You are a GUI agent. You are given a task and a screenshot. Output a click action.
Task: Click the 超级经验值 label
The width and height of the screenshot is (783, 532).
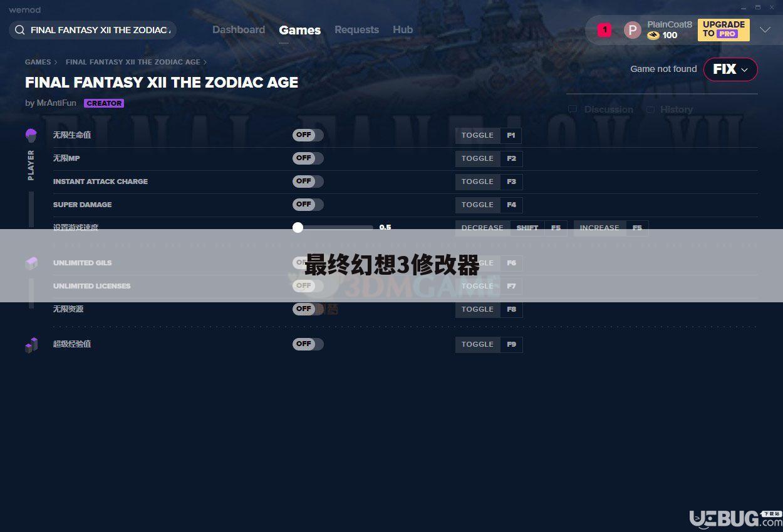(72, 344)
